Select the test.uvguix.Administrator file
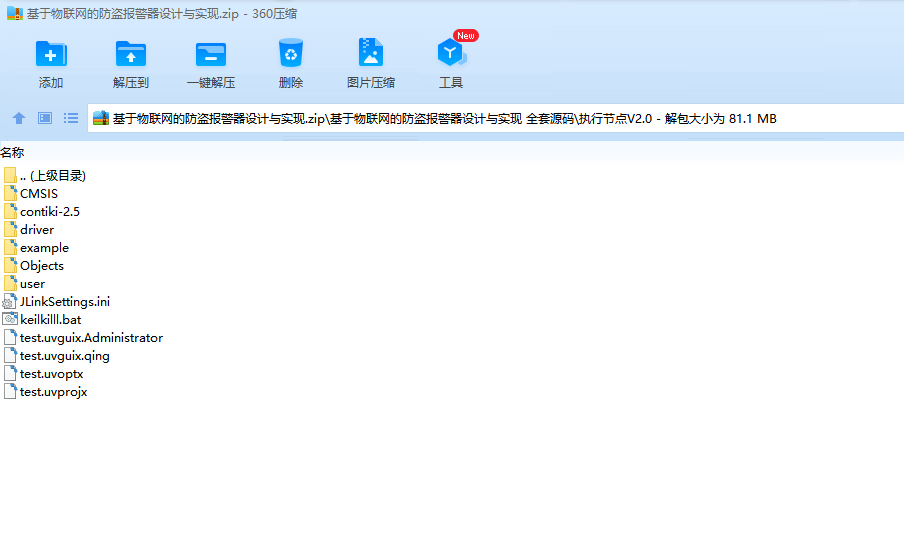This screenshot has height=543, width=904. (x=83, y=338)
